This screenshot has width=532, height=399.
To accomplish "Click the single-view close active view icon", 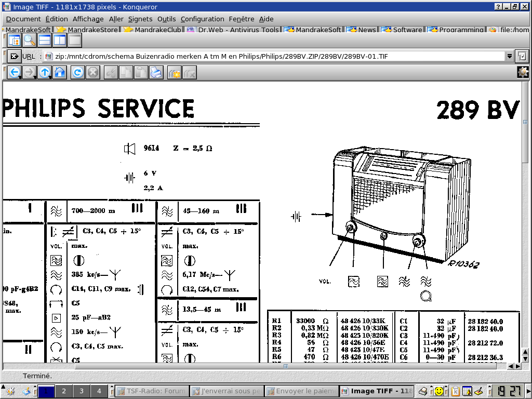I will 75,41.
